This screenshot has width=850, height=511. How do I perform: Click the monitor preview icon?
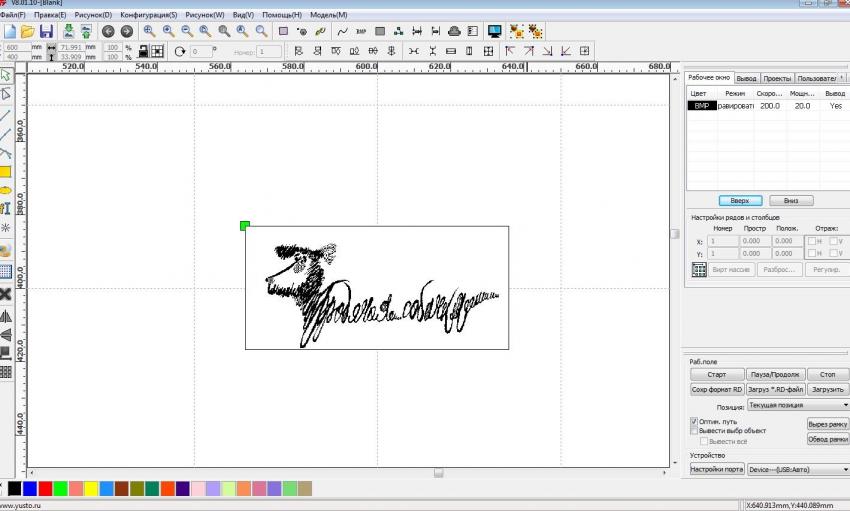pyautogui.click(x=494, y=32)
